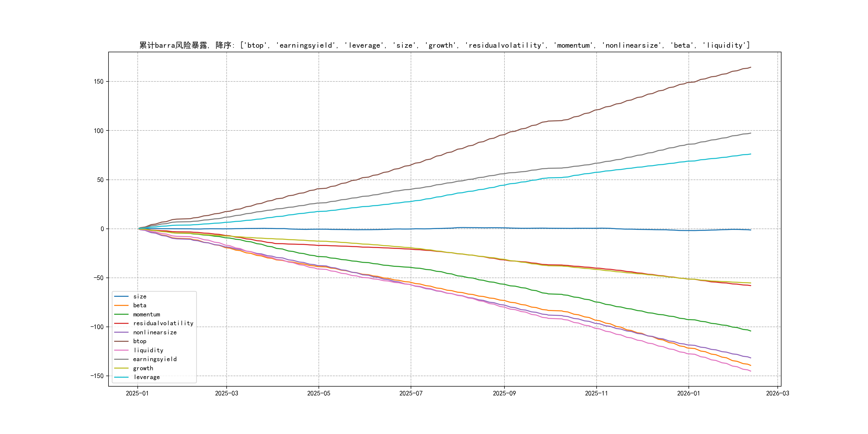Click the 0 y-axis tick label
The width and height of the screenshot is (868, 434).
coord(102,229)
